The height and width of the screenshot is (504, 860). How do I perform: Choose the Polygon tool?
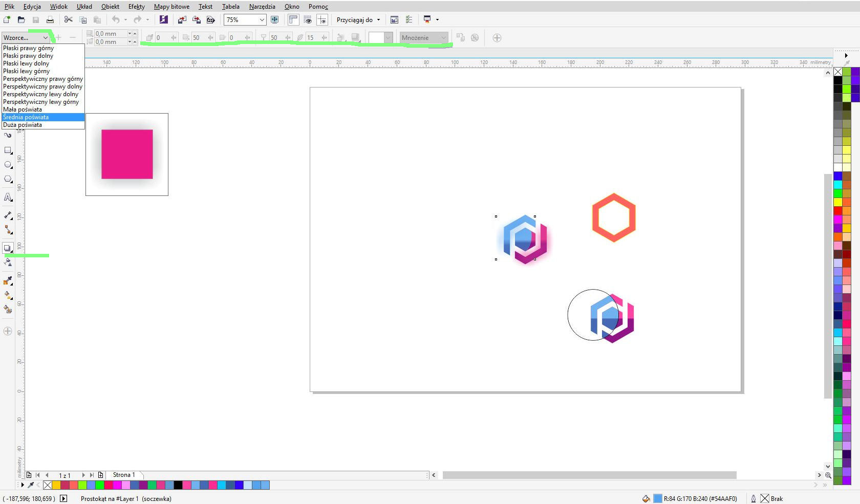coord(8,179)
